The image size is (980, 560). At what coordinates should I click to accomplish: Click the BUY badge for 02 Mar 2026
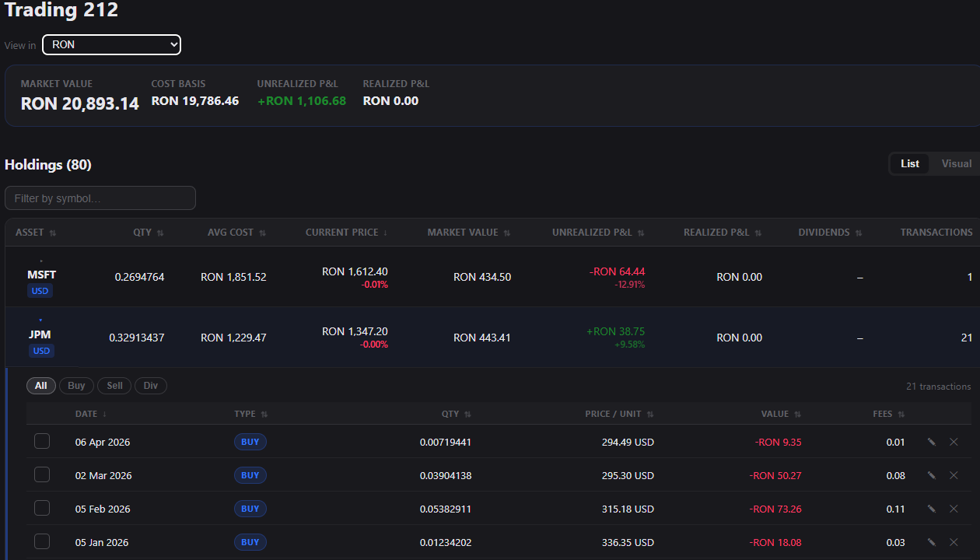(250, 475)
